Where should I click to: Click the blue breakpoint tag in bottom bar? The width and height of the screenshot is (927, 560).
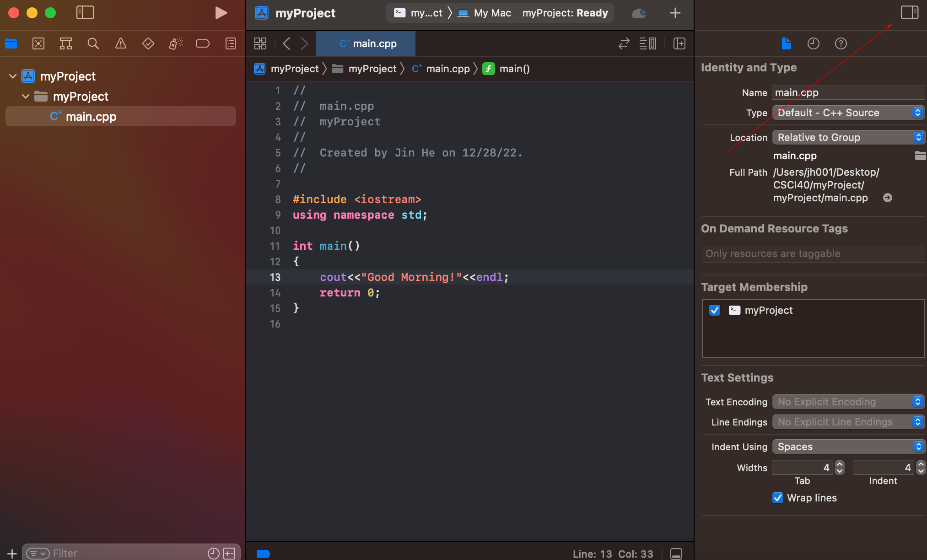[263, 554]
